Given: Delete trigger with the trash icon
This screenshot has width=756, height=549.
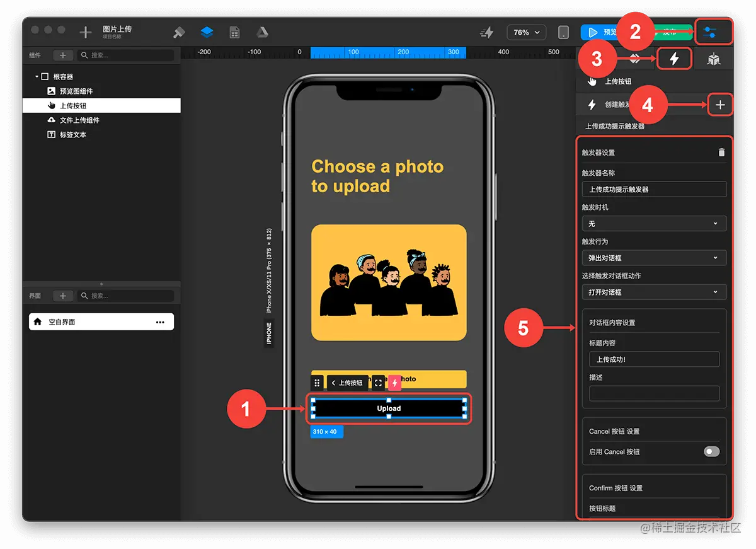Looking at the screenshot, I should point(722,152).
